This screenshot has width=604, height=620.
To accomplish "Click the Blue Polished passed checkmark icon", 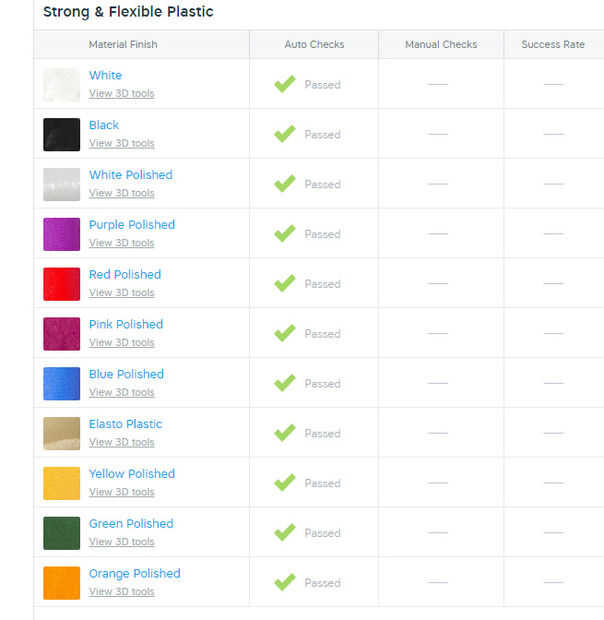I will (285, 383).
